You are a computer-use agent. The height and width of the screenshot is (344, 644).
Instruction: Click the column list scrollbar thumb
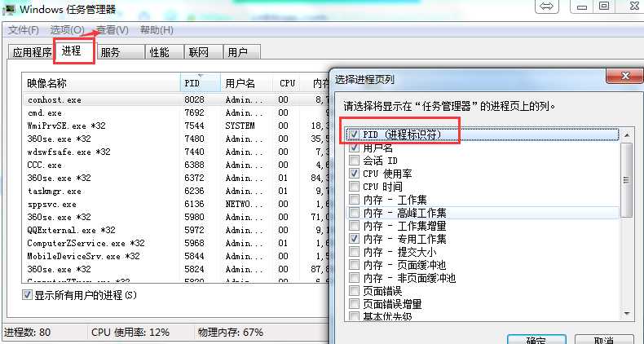tap(627, 180)
